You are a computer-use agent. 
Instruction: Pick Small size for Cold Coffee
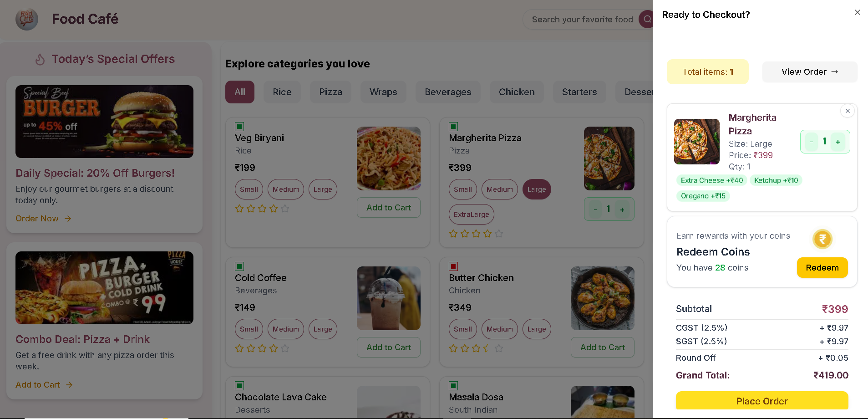[x=249, y=329]
